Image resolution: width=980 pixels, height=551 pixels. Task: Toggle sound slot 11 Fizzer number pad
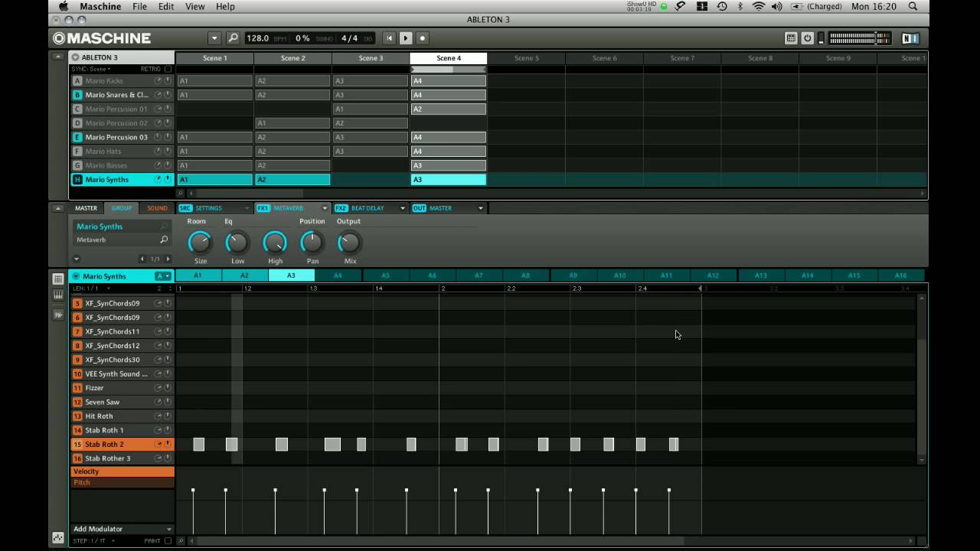[x=77, y=388]
